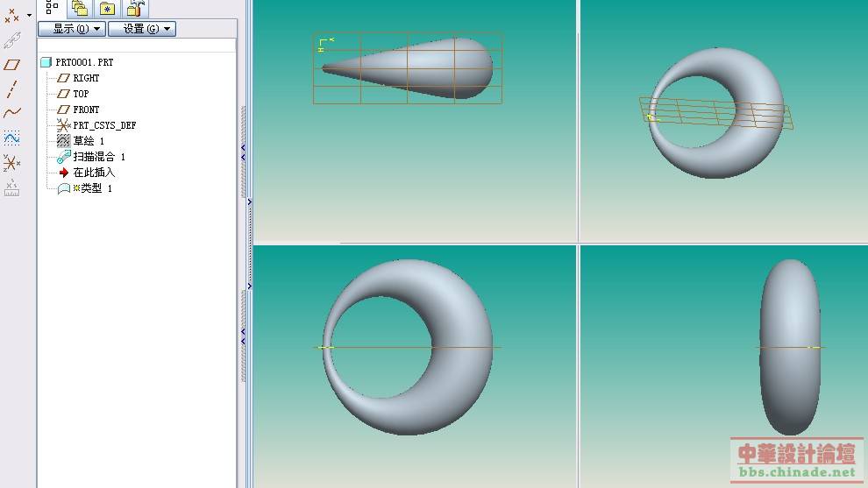This screenshot has height=488, width=868.
Task: Open the 显示(O) dropdown menu
Action: click(72, 29)
